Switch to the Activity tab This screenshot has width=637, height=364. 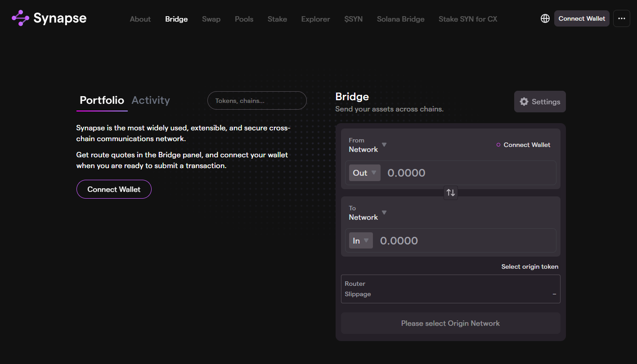151,100
